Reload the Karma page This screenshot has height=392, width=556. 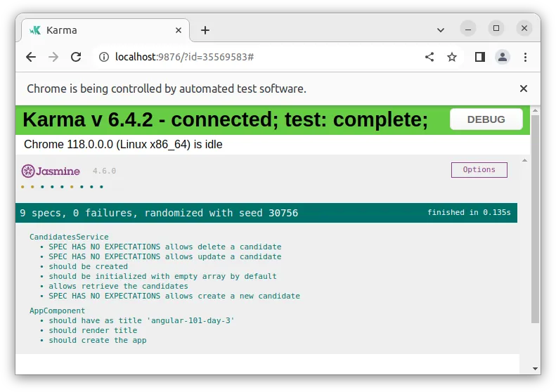(76, 57)
